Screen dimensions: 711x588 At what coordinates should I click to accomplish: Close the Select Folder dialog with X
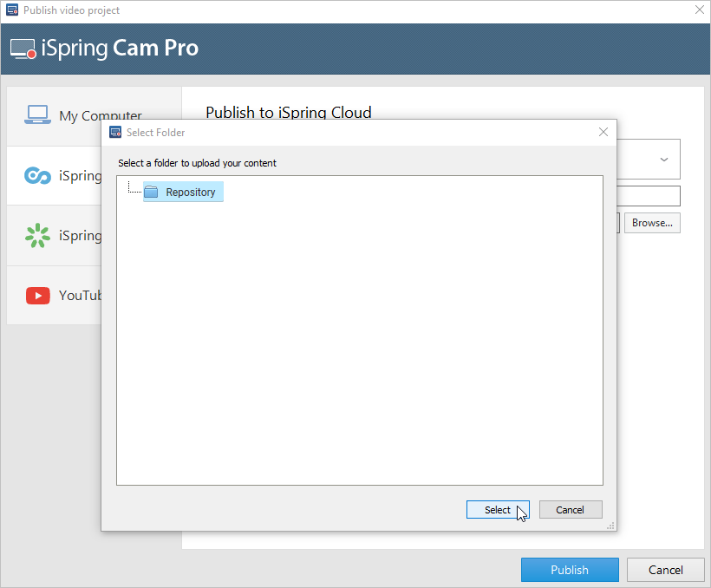click(x=603, y=132)
